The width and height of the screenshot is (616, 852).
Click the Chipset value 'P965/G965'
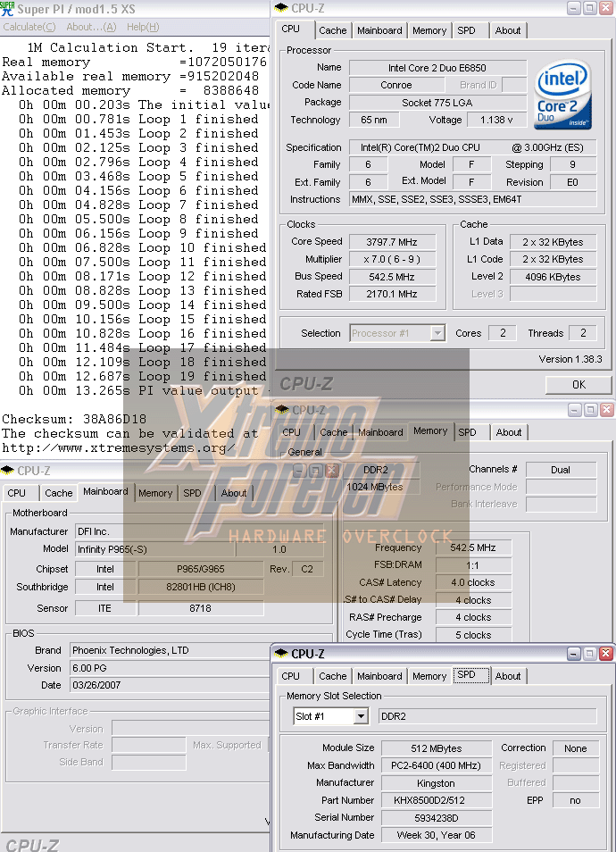coord(201,569)
